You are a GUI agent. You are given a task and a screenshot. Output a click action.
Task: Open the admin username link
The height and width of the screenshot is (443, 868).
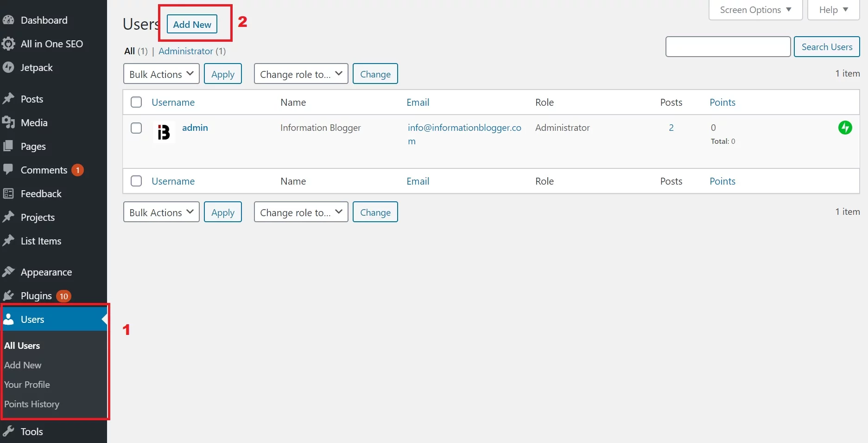click(195, 128)
